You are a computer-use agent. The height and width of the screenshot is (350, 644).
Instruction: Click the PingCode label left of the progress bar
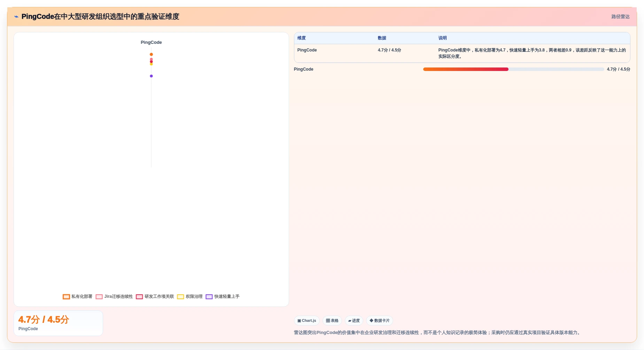[x=303, y=69]
